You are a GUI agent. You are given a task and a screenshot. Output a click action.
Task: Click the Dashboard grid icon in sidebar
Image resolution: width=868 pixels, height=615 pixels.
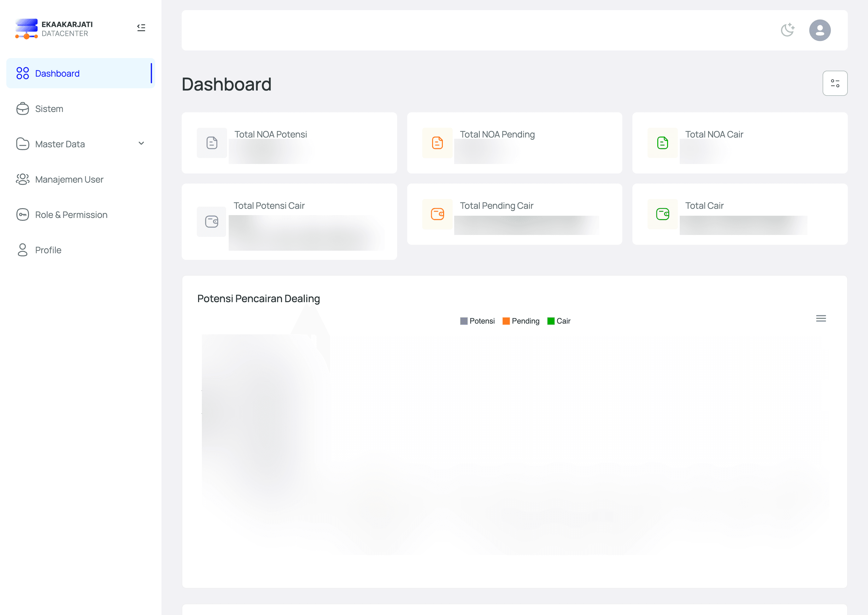tap(23, 73)
